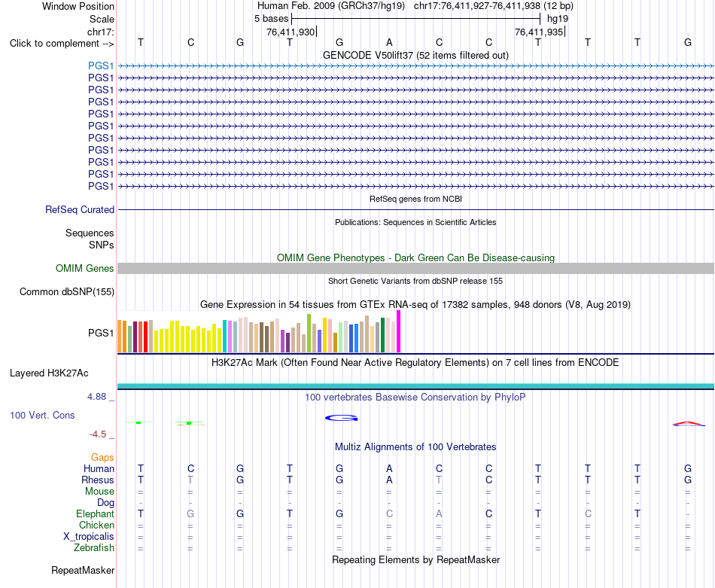
Task: Select the light-blue highlighted PGS1 transcript label
Action: (x=101, y=66)
